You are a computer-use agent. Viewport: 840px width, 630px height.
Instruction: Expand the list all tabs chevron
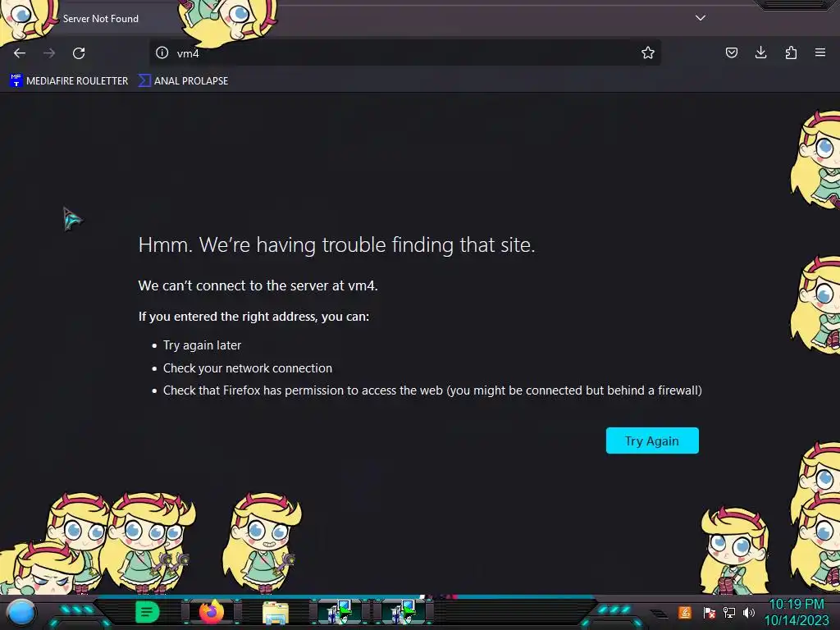(701, 18)
